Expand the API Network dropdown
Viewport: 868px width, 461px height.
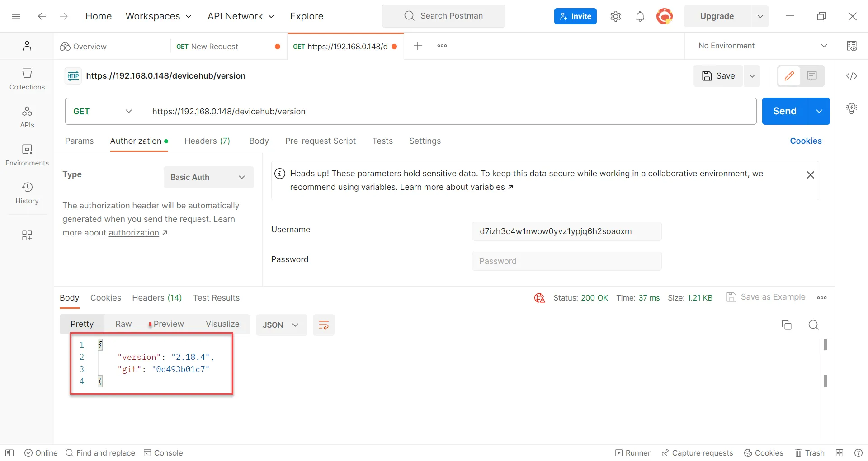(x=241, y=16)
